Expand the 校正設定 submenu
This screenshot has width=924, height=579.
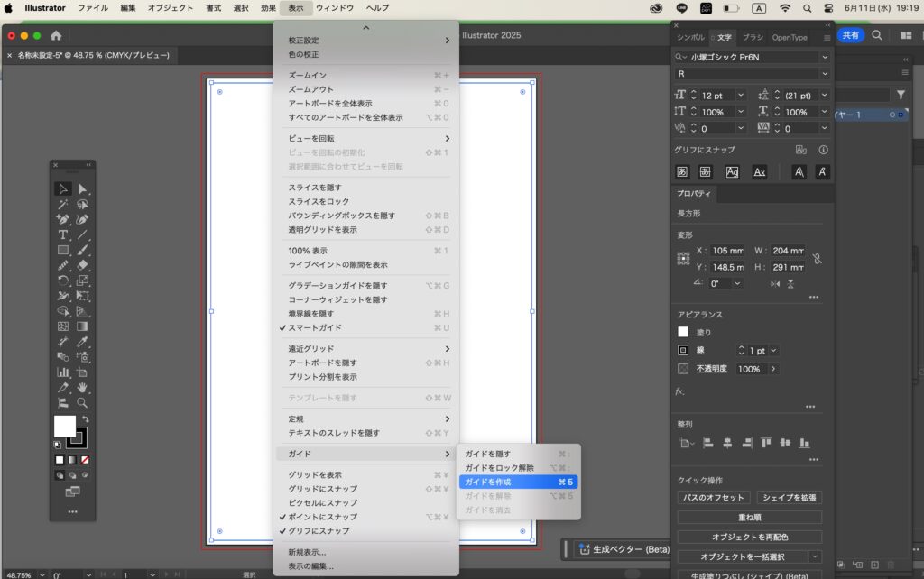tap(365, 40)
